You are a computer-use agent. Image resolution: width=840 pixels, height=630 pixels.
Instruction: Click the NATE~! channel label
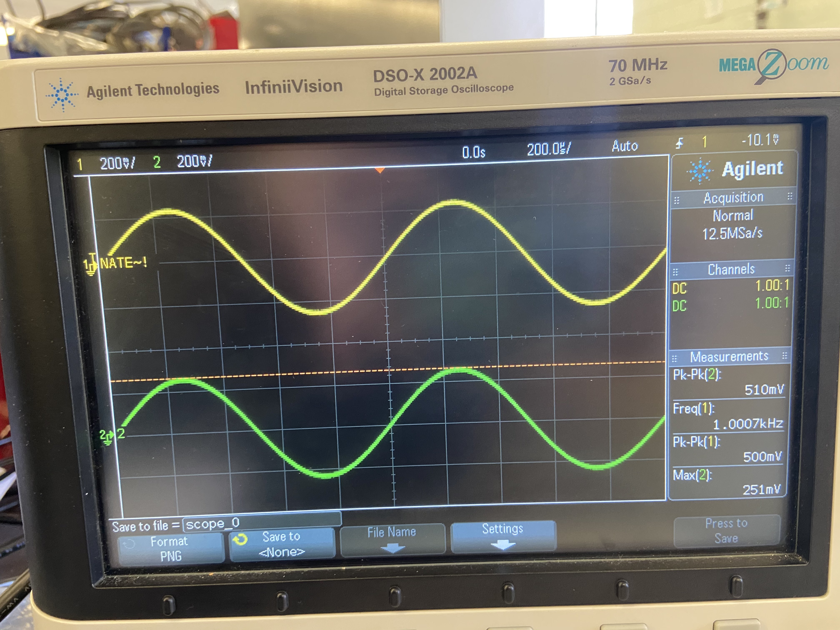pos(123,263)
